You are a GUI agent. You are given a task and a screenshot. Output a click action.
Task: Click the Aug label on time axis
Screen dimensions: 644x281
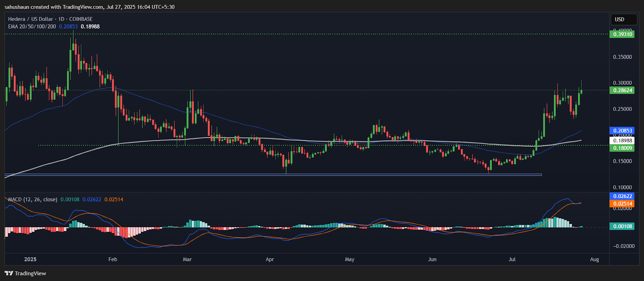[594, 259]
